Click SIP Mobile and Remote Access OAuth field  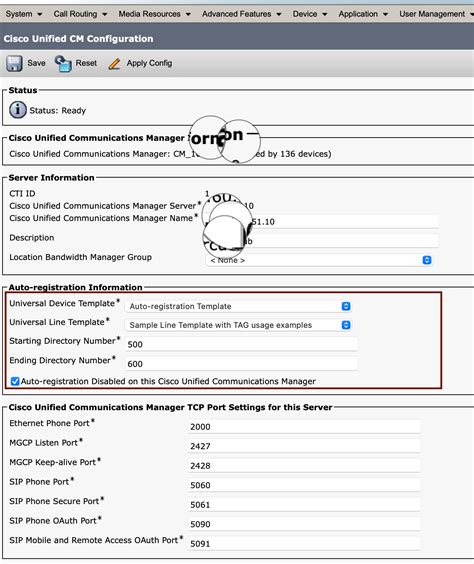(x=304, y=543)
